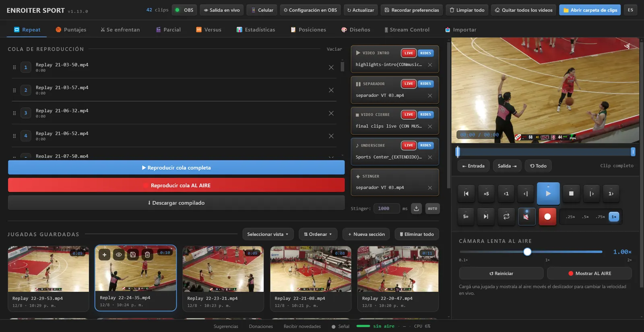Remove Replay 21-03-50.mp4 from the queue
This screenshot has height=332, width=644.
[x=331, y=68]
